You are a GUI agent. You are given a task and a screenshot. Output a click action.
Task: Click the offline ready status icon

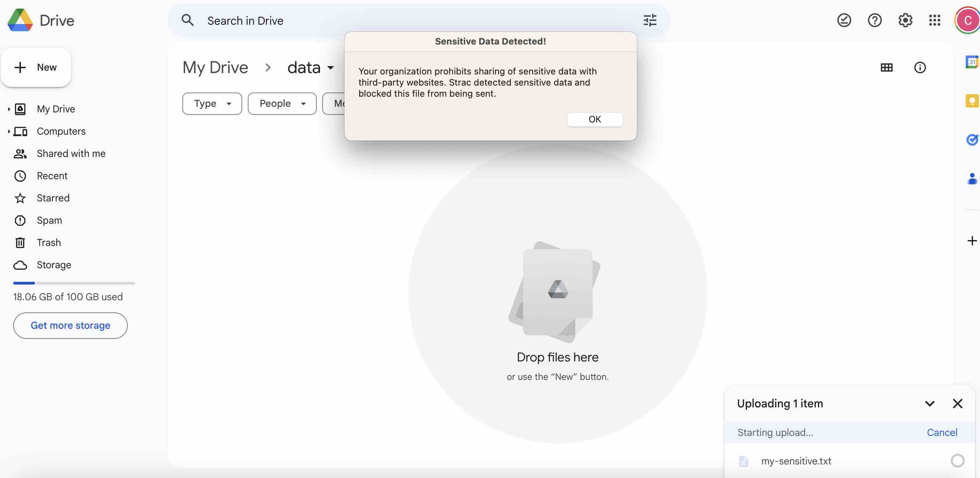point(844,21)
